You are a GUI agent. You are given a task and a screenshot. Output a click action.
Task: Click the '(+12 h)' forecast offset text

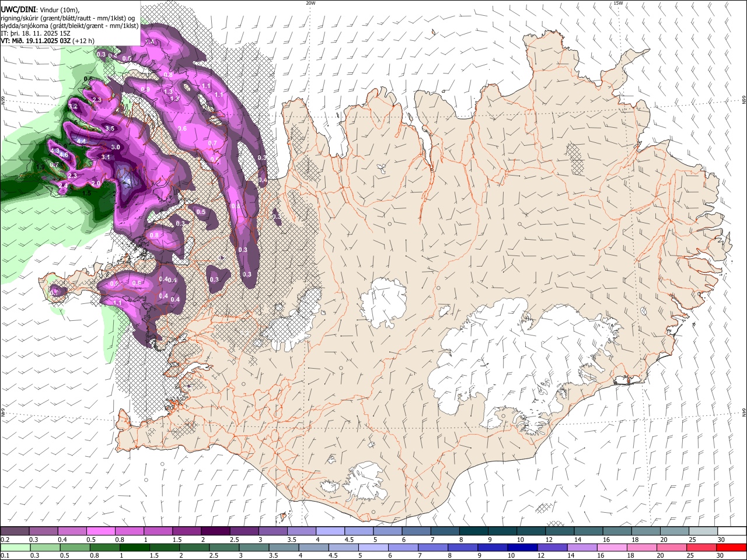point(84,41)
